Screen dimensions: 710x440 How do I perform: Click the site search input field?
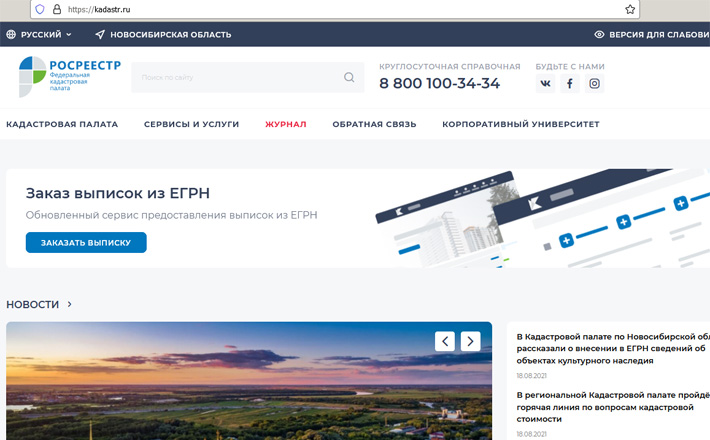[x=248, y=77]
